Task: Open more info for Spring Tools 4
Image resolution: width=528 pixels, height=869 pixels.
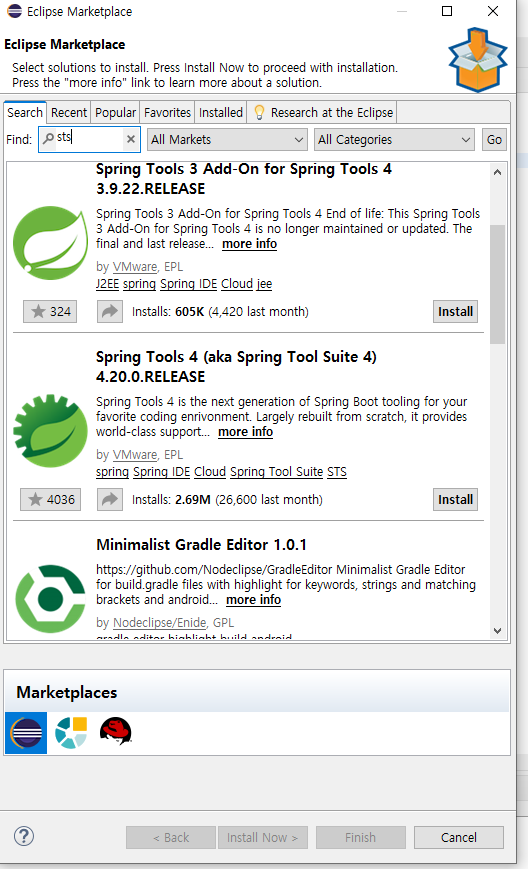Action: (x=245, y=432)
